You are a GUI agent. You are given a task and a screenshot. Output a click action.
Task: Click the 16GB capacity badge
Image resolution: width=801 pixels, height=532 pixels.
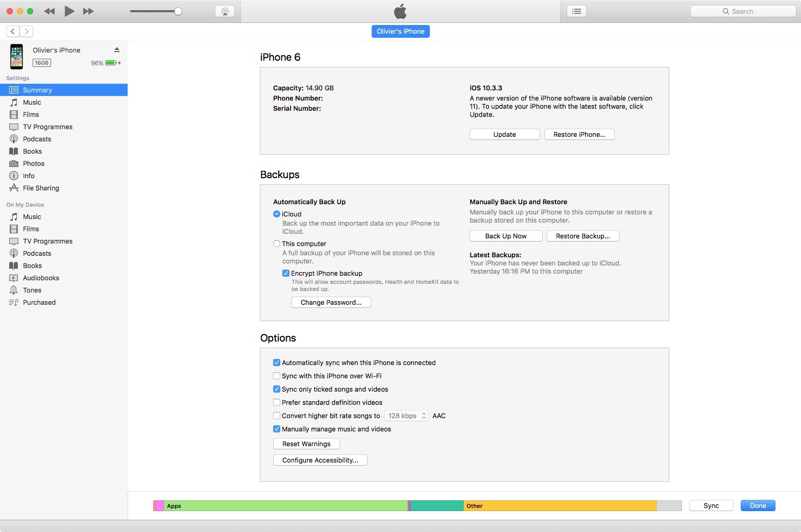(42, 63)
